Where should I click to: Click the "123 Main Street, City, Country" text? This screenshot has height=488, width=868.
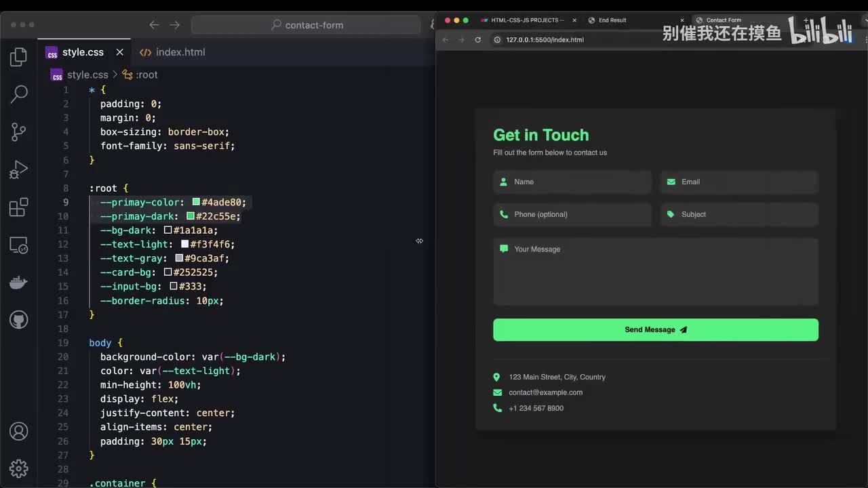[x=557, y=377]
